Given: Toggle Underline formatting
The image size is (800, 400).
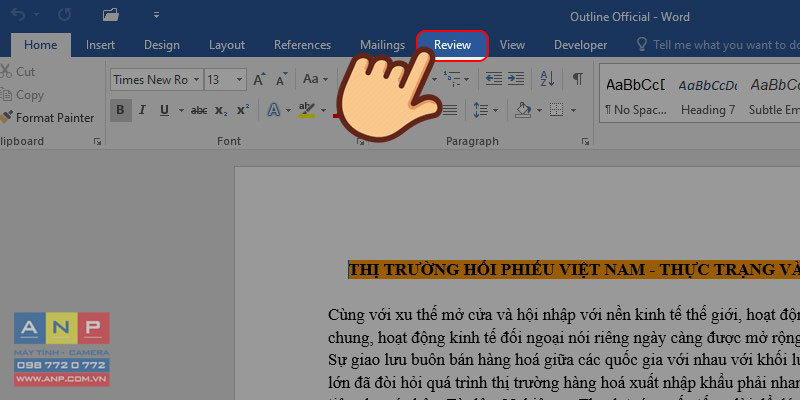Looking at the screenshot, I should click(164, 110).
